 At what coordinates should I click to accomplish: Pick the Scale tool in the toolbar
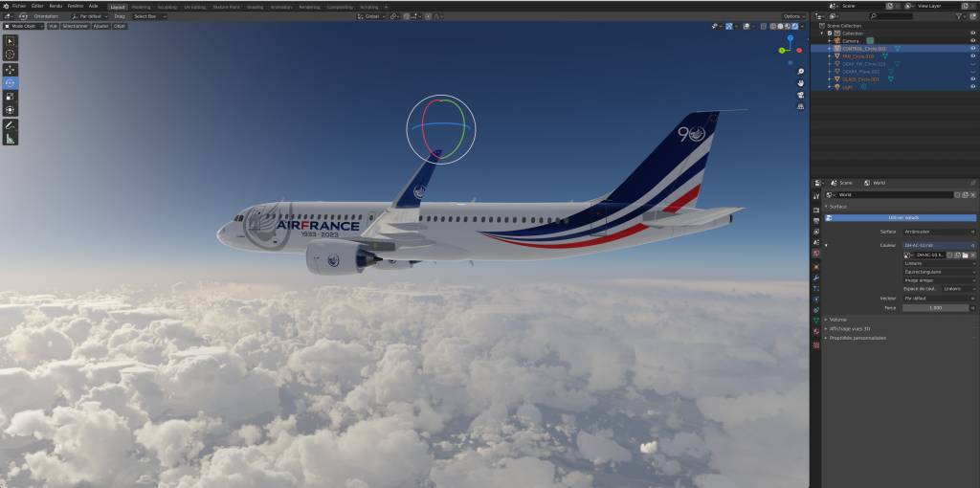pyautogui.click(x=10, y=97)
